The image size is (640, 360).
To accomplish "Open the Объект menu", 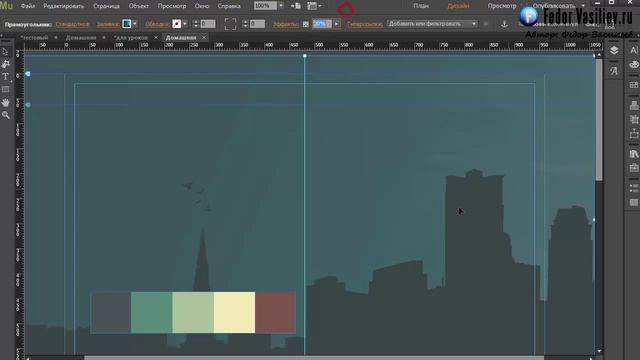I will [139, 6].
